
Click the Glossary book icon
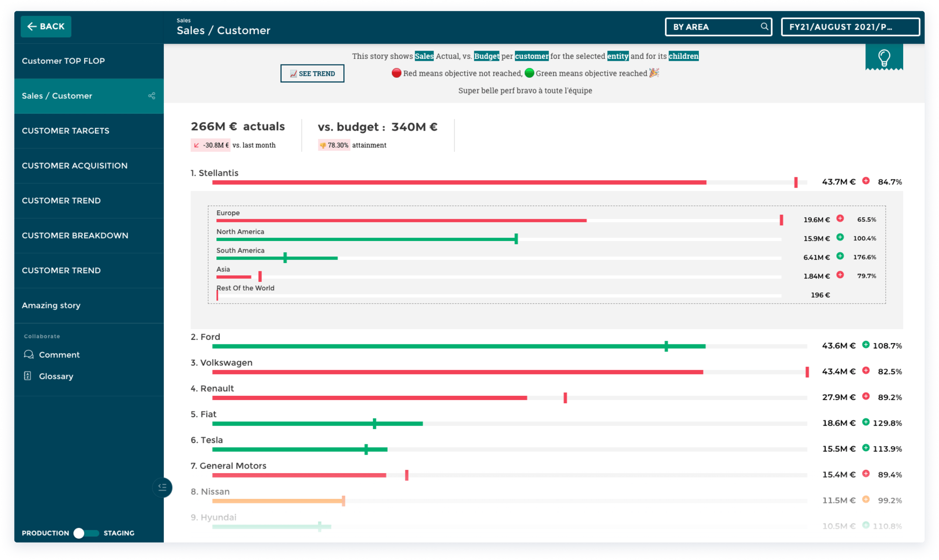(x=28, y=376)
